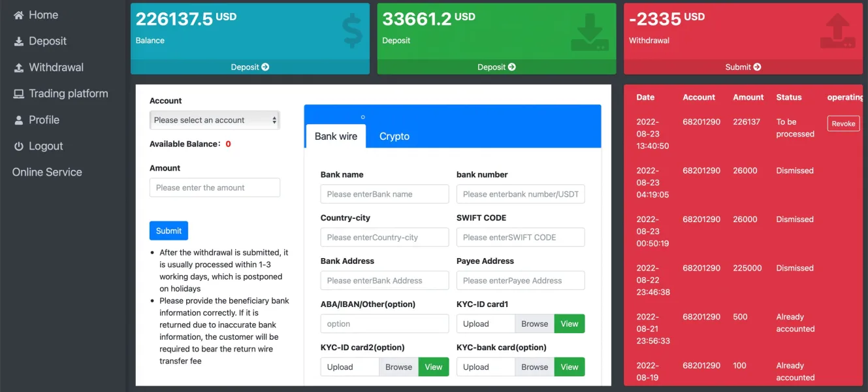Click the Upload field for KYC-bank card
868x392 pixels.
tap(486, 367)
